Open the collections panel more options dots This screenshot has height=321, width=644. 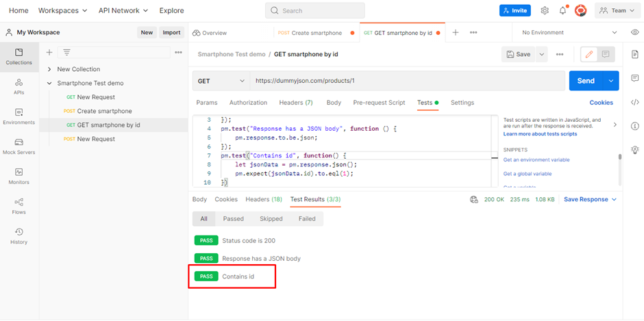178,52
